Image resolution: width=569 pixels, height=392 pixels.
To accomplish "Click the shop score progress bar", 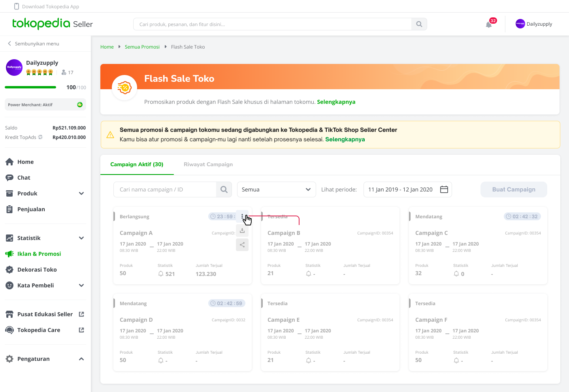I will pyautogui.click(x=30, y=87).
